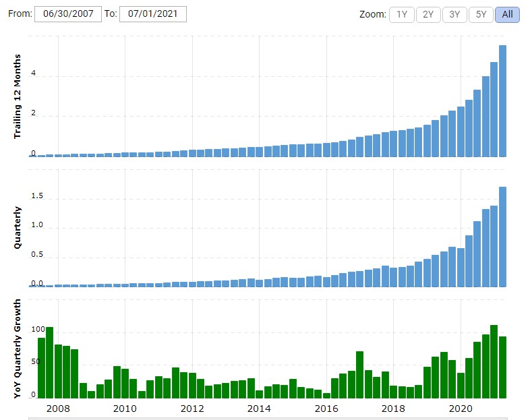Click the tallest green bar near 2008
The width and height of the screenshot is (530, 420).
pos(50,363)
